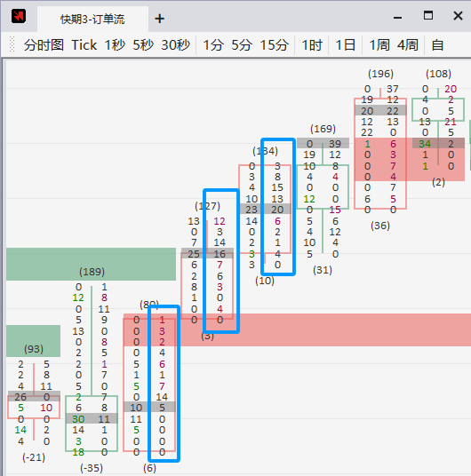Pick the 1周 weekly timeframe
Image resolution: width=471 pixels, height=476 pixels.
click(379, 45)
